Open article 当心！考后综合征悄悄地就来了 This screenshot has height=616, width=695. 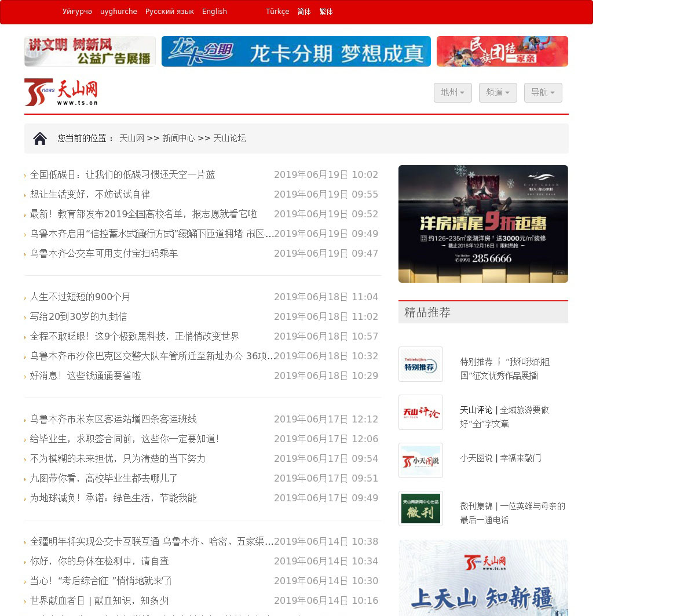(x=101, y=581)
